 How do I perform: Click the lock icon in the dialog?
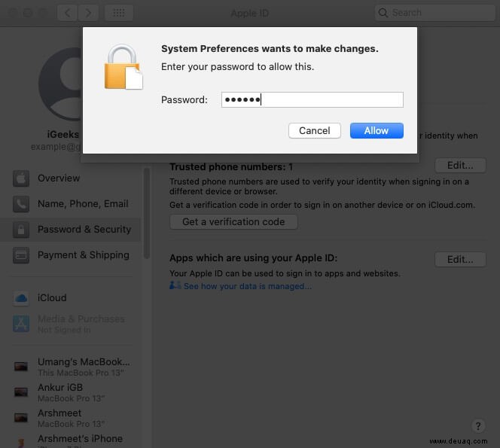point(123,67)
